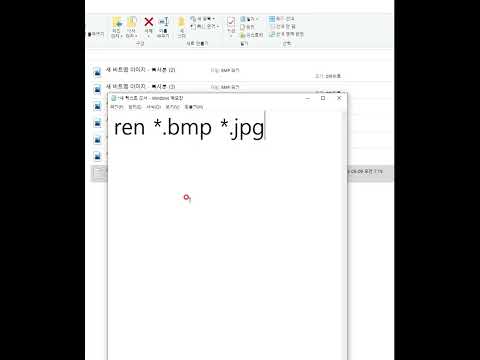480x360 pixels.
Task: Open the Notepad Edit (편집) menu
Action: pos(135,107)
